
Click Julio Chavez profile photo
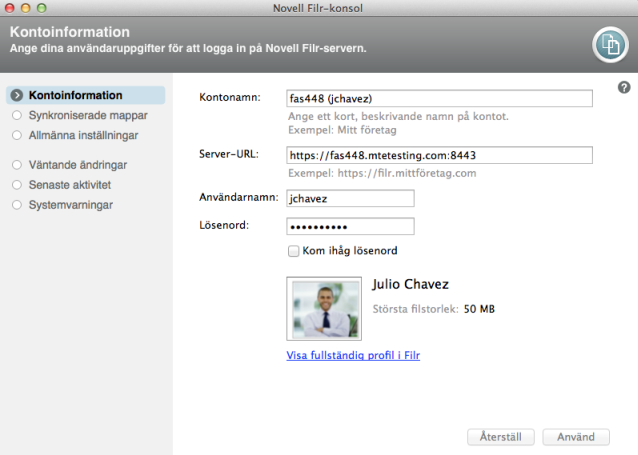tap(324, 309)
